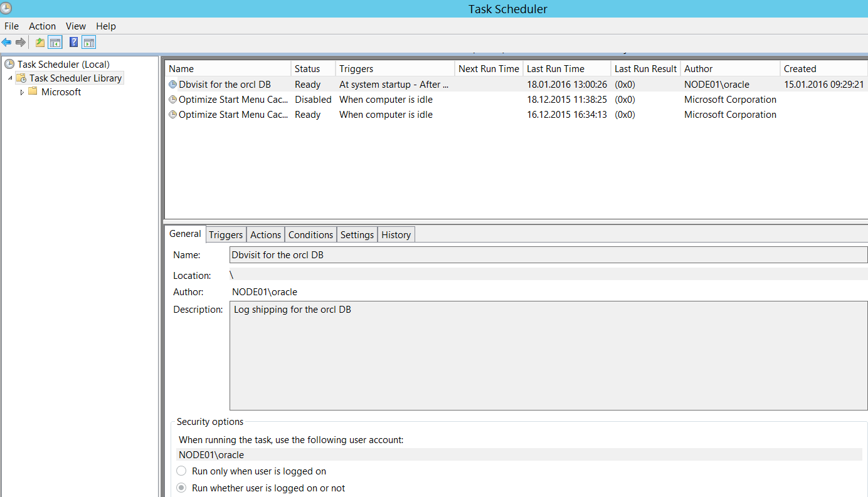Click the Forward arrow in toolbar
This screenshot has height=497, width=868.
coord(21,43)
